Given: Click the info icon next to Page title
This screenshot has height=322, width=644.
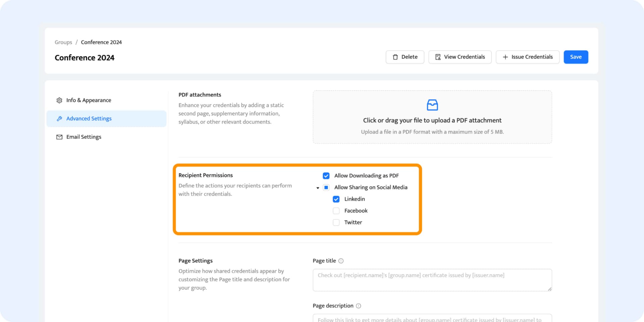Looking at the screenshot, I should pyautogui.click(x=341, y=261).
